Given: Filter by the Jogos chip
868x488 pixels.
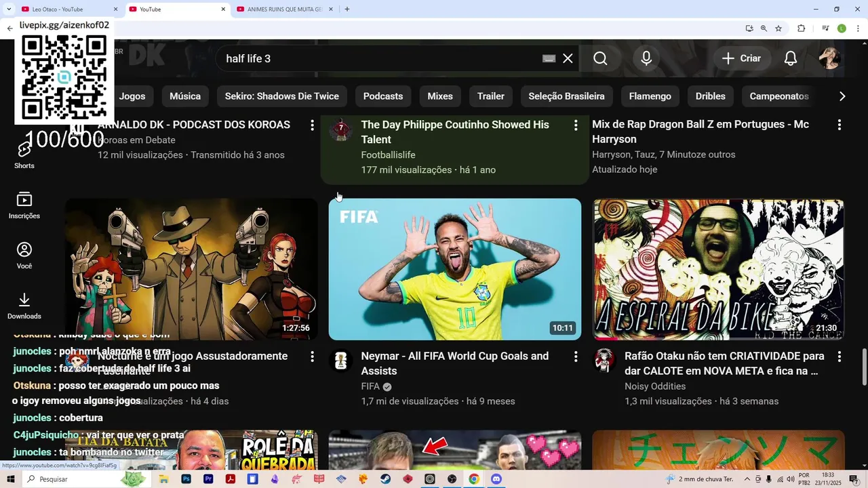Looking at the screenshot, I should pos(132,96).
